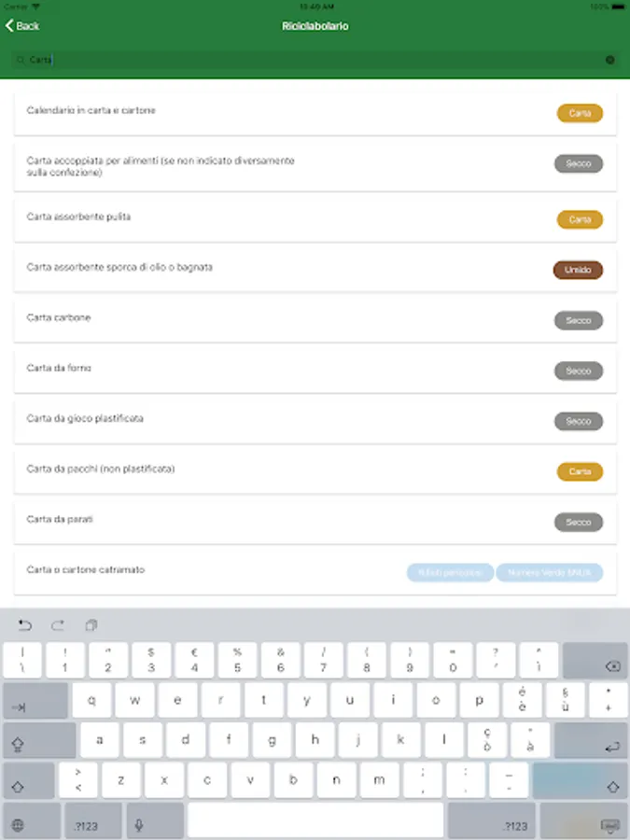The height and width of the screenshot is (840, 630).
Task: Tap the backspace delete key
Action: (x=595, y=660)
